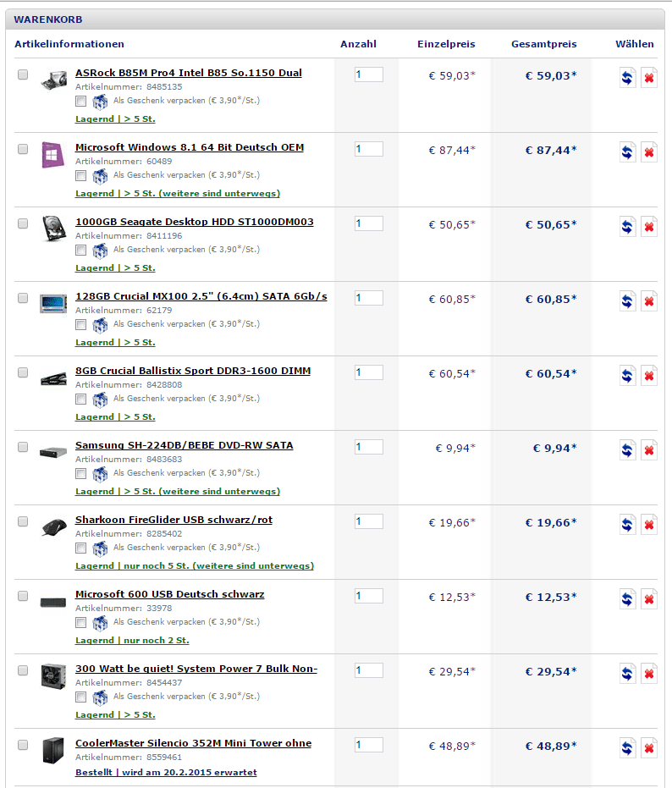Tick the CoolerMaster Silencio row checkbox

[23, 745]
